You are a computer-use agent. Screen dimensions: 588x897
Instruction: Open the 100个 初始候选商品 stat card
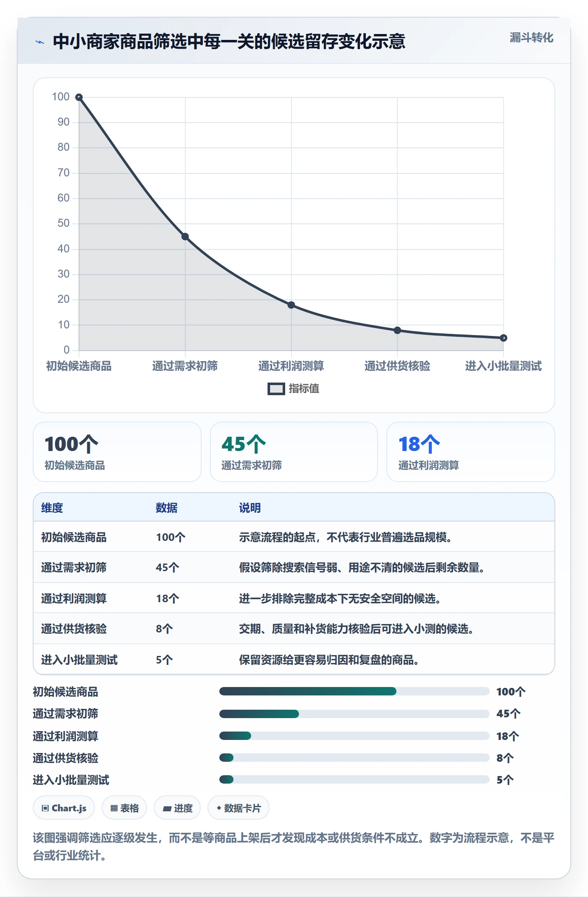point(117,452)
